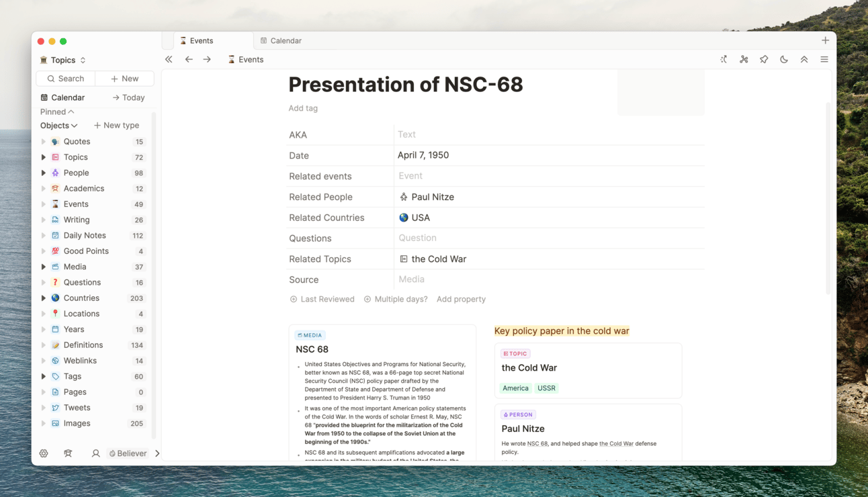Open the hamburger menu in the top-right corner
The image size is (868, 497).
pos(824,60)
